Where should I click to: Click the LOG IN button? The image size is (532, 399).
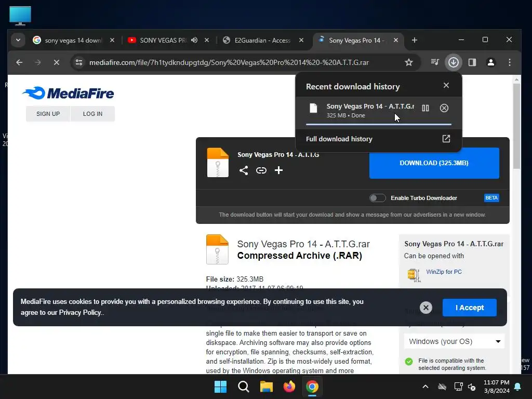click(92, 114)
